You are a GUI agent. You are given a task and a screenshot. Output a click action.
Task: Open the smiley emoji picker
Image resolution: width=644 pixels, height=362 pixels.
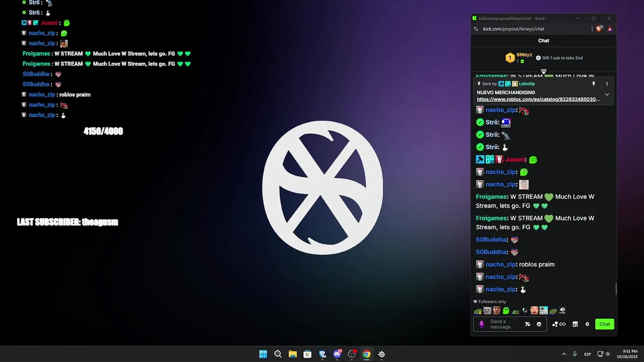coord(539,324)
